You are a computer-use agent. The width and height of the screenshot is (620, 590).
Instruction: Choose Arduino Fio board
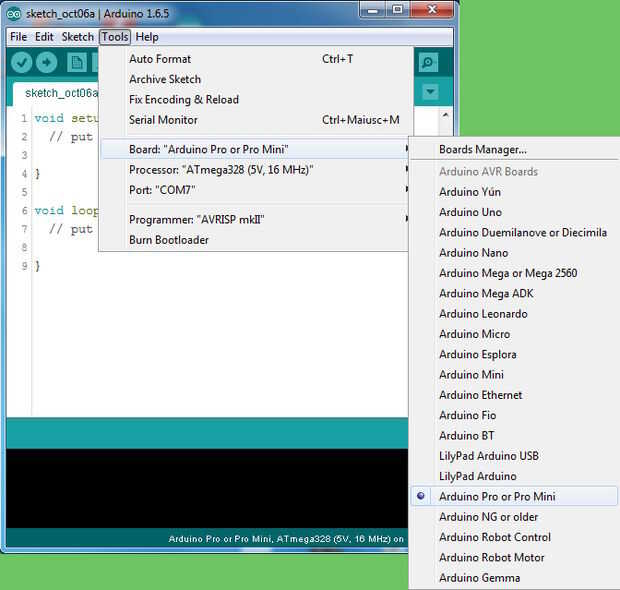point(514,415)
